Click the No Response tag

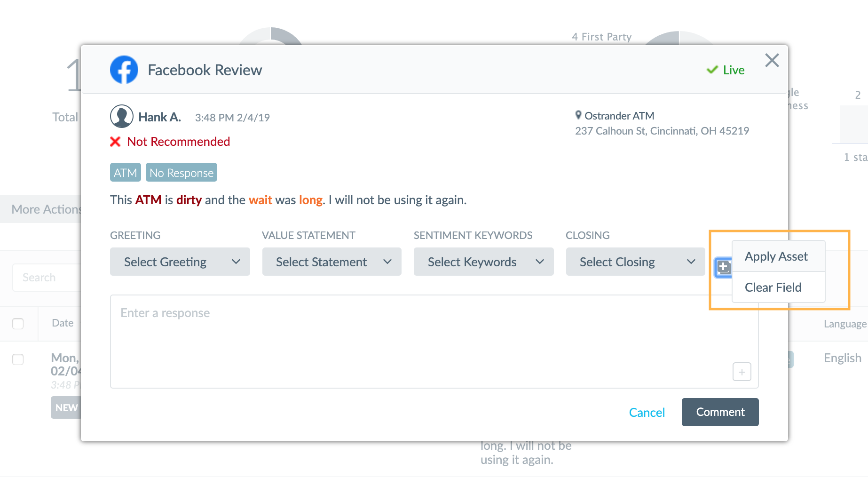tap(181, 172)
